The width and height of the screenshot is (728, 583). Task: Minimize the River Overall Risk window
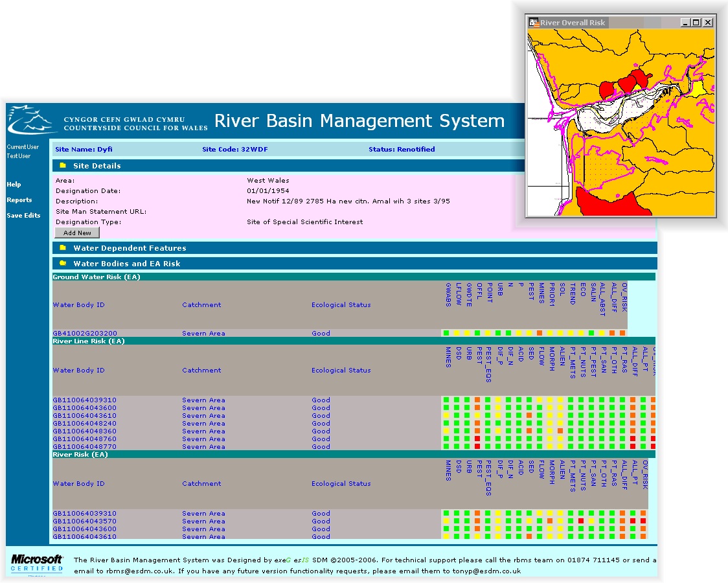point(685,22)
